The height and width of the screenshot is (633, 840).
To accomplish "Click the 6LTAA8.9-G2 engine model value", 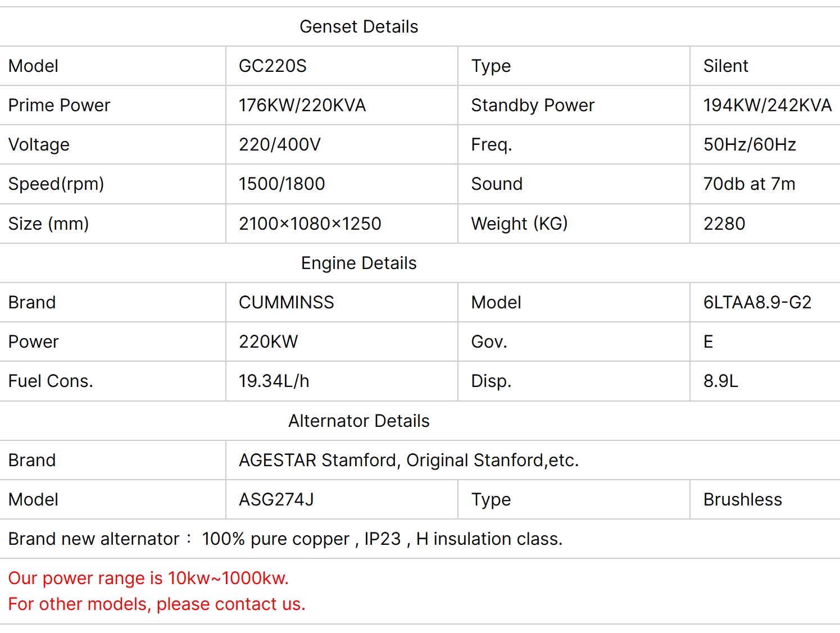I will pyautogui.click(x=757, y=302).
